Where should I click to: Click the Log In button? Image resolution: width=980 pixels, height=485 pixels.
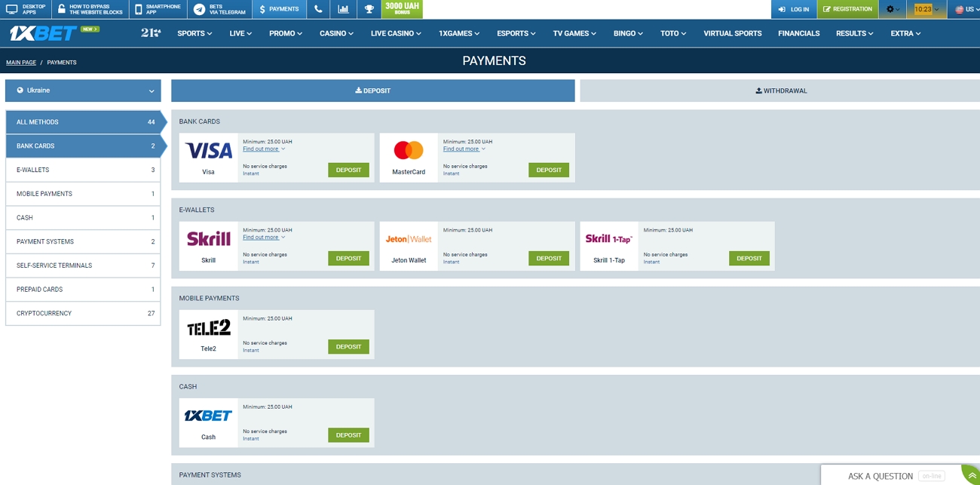pos(794,9)
